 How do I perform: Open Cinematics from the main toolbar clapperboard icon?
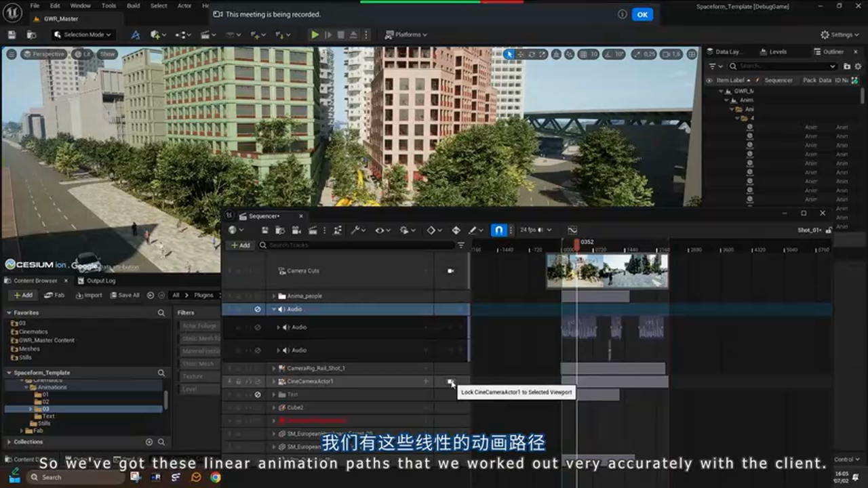(205, 35)
